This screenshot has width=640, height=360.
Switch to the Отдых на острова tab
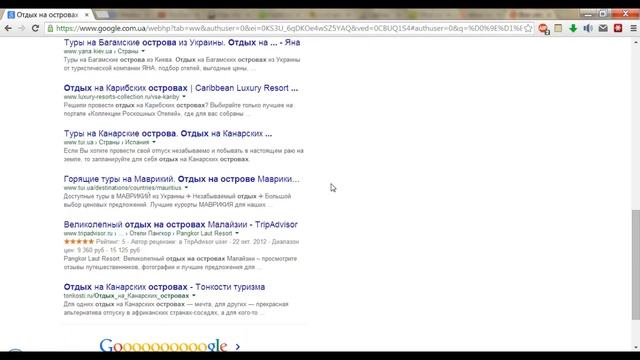point(47,15)
